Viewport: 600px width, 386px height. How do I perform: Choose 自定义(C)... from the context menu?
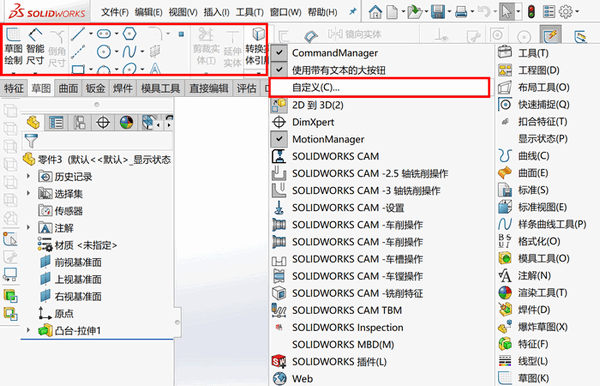tap(380, 88)
